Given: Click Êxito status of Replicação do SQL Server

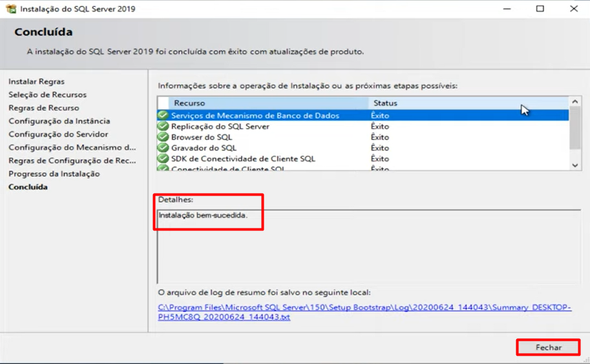Looking at the screenshot, I should pos(380,126).
